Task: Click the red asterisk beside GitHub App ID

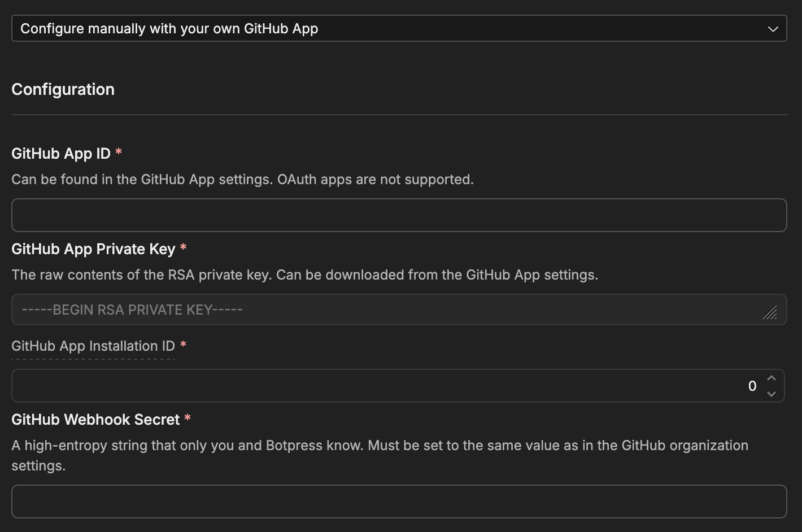Action: [119, 152]
